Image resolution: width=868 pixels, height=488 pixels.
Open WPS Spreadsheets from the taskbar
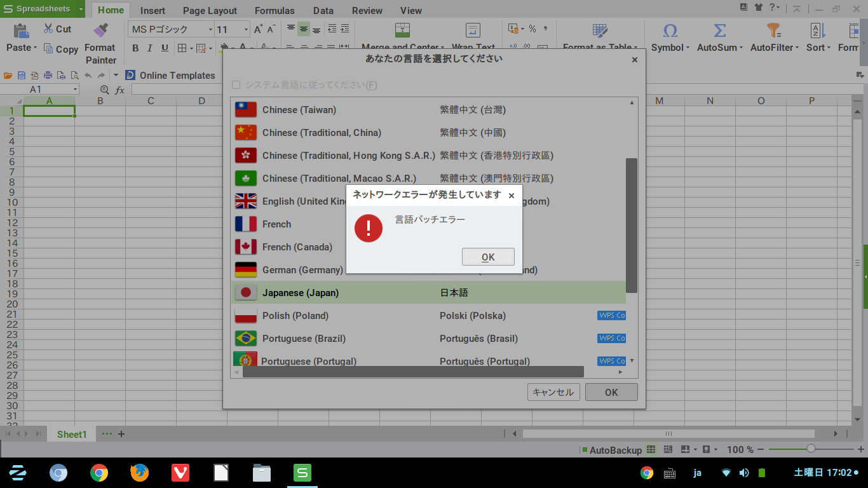click(x=302, y=473)
